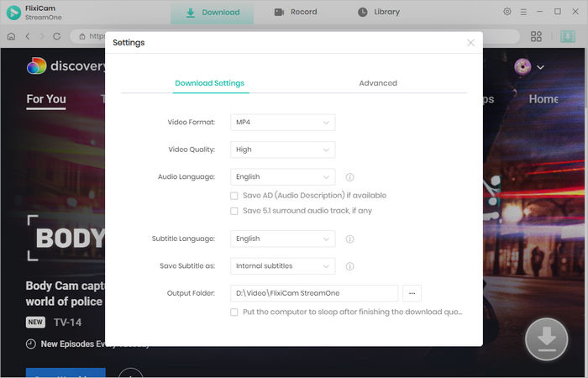This screenshot has height=378, width=588.
Task: Click the discovery+ logo
Action: (66, 66)
